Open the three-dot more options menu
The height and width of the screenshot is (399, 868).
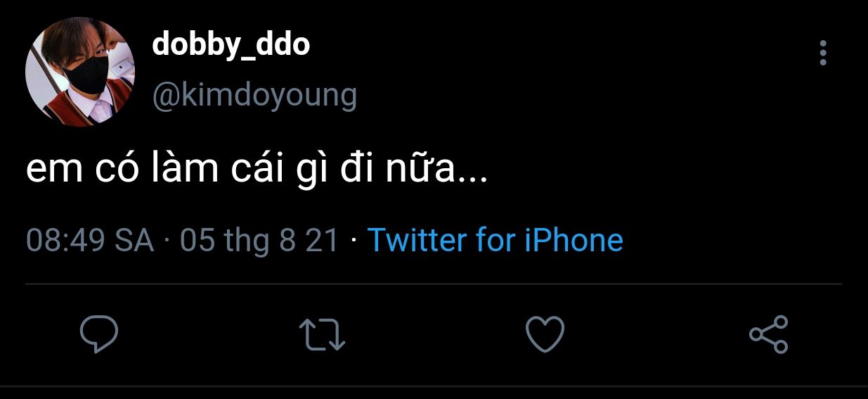point(823,53)
